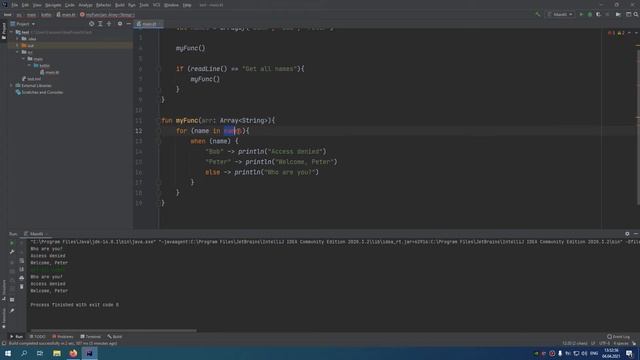Image resolution: width=640 pixels, height=360 pixels.
Task: Collapse the main folder node
Action: (x=23, y=59)
